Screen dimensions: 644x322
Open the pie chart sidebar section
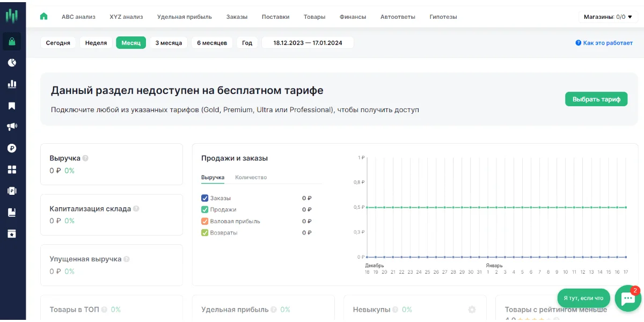pos(12,63)
